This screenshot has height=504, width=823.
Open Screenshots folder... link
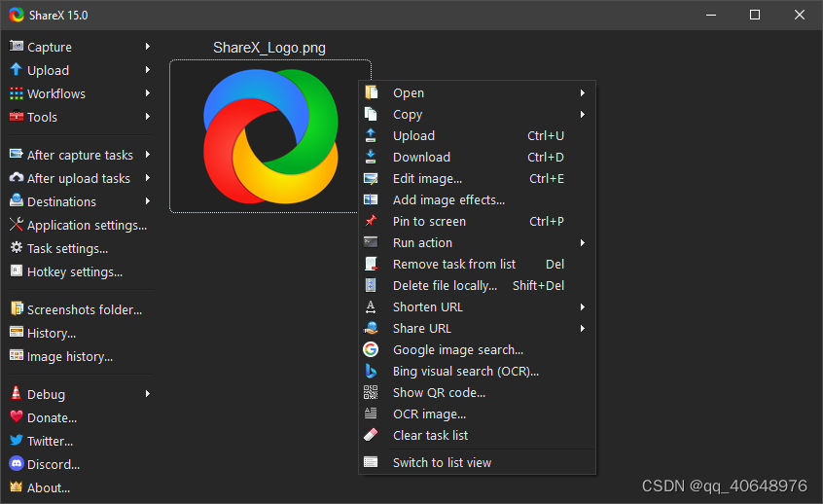(79, 309)
